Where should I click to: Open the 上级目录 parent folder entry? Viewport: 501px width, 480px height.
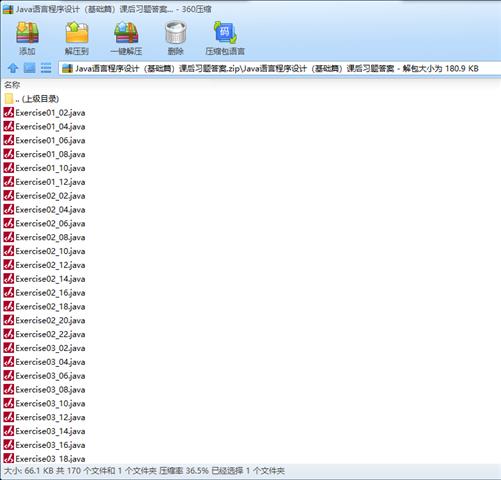click(32, 99)
